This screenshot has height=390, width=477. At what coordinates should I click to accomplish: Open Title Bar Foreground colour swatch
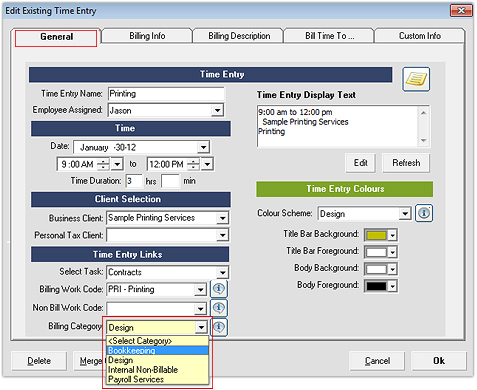pos(380,252)
